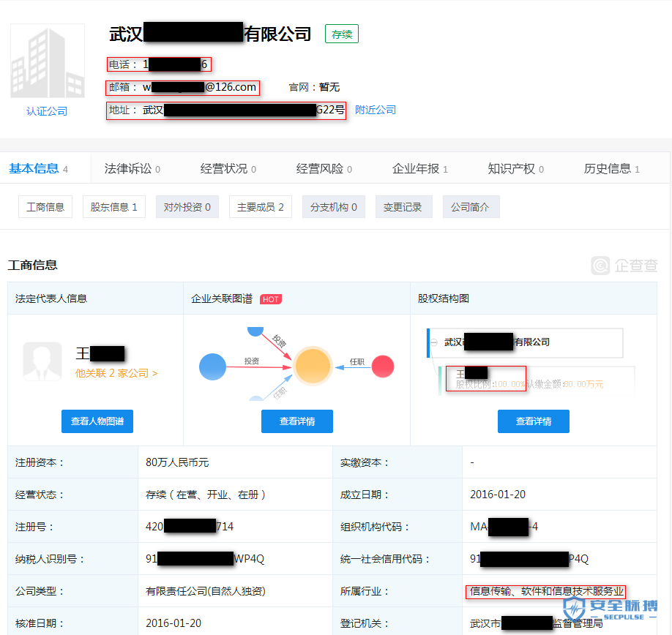Image resolution: width=672 pixels, height=635 pixels.
Task: Click the blue 投资 node in relationship graph
Action: (x=212, y=367)
